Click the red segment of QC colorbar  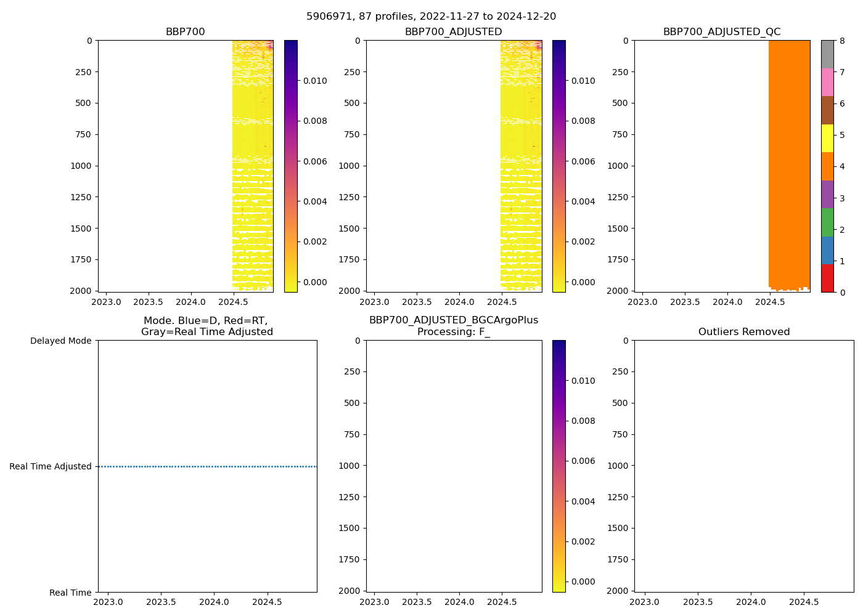(x=827, y=278)
